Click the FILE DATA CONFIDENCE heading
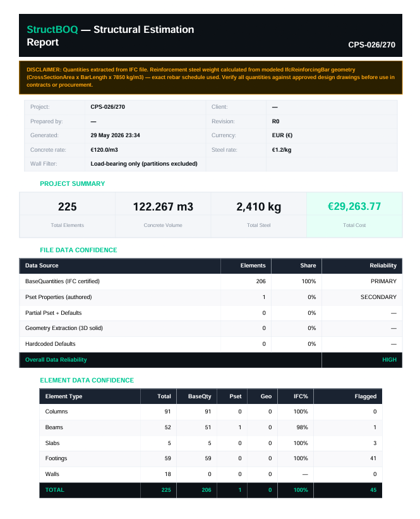Image resolution: width=420 pixels, height=519 pixels. 78,250
